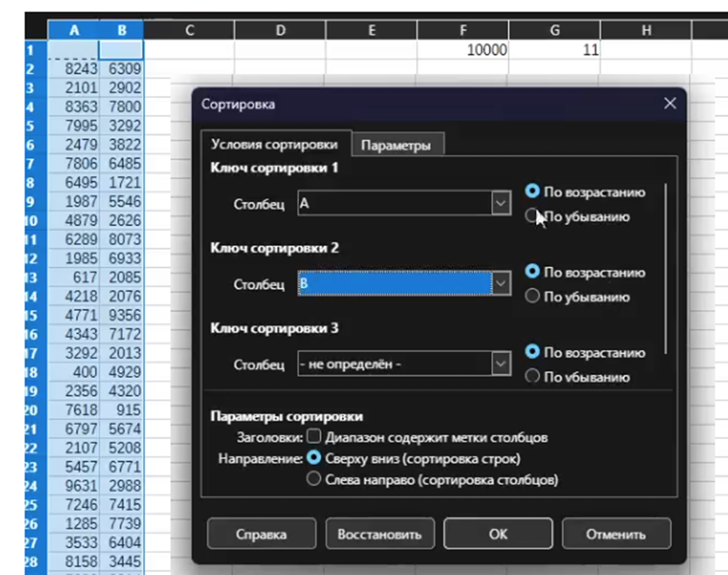Viewport: 728px width, 575px height.
Task: Enable Диапазон содержит метки столбцов checkbox
Action: click(x=314, y=437)
